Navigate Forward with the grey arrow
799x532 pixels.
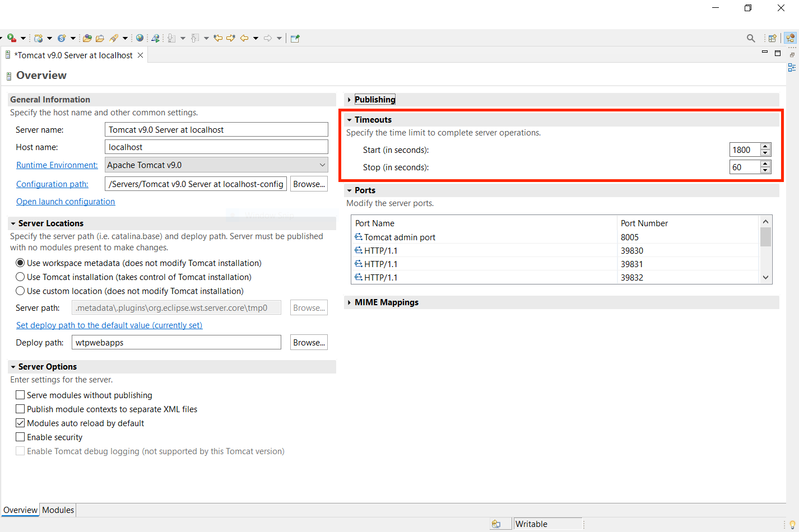[268, 38]
